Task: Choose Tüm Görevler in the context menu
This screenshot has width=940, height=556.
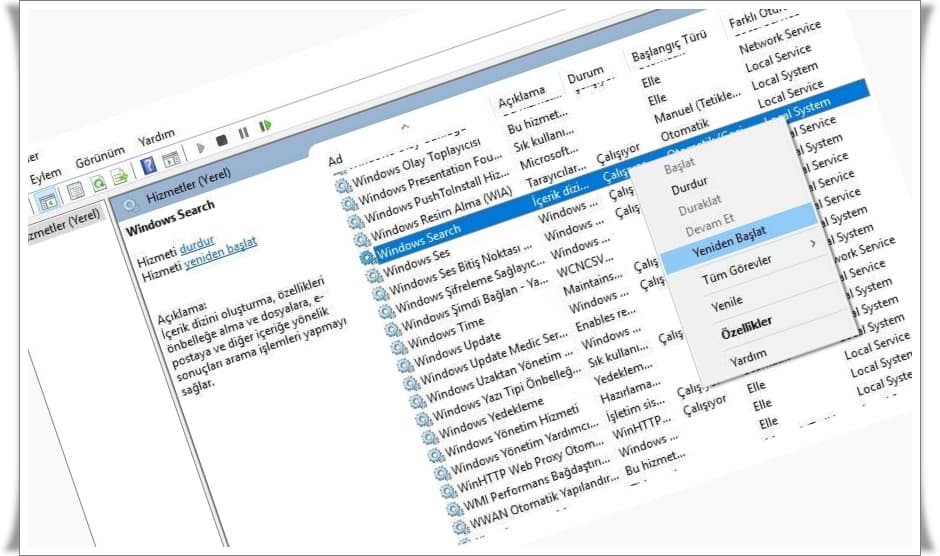Action: coord(736,271)
